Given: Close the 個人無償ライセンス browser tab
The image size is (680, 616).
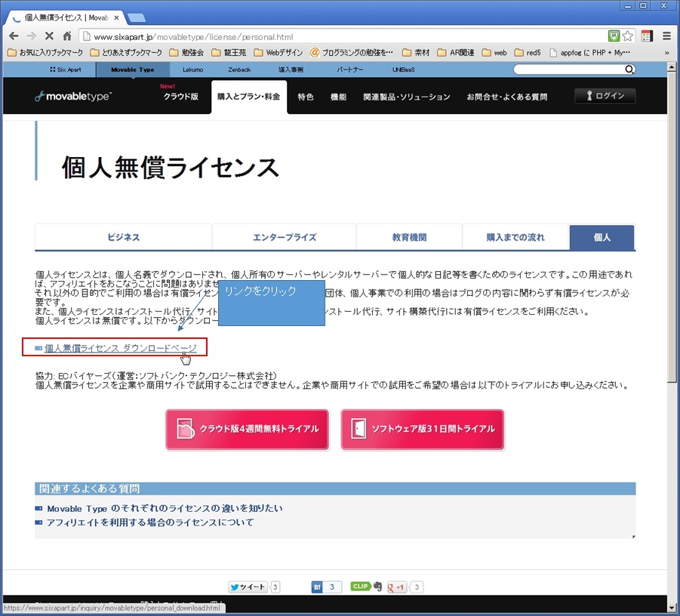Looking at the screenshot, I should point(116,18).
